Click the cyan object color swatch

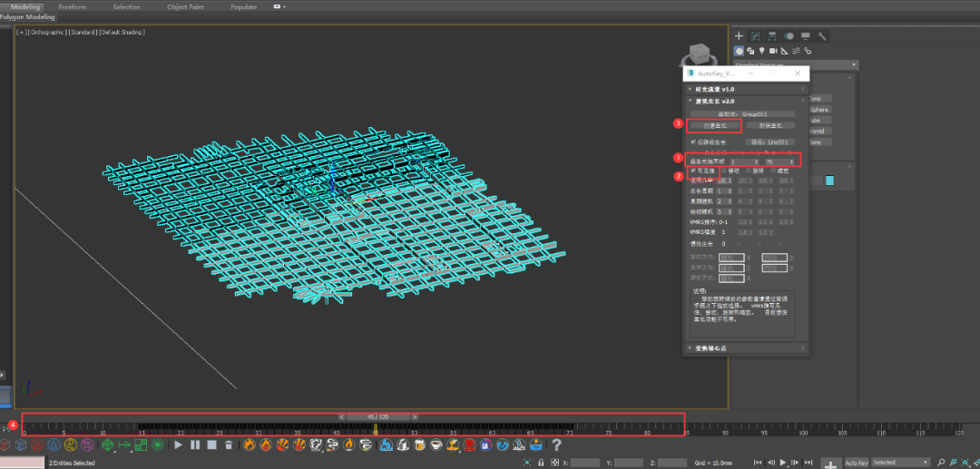tap(829, 181)
